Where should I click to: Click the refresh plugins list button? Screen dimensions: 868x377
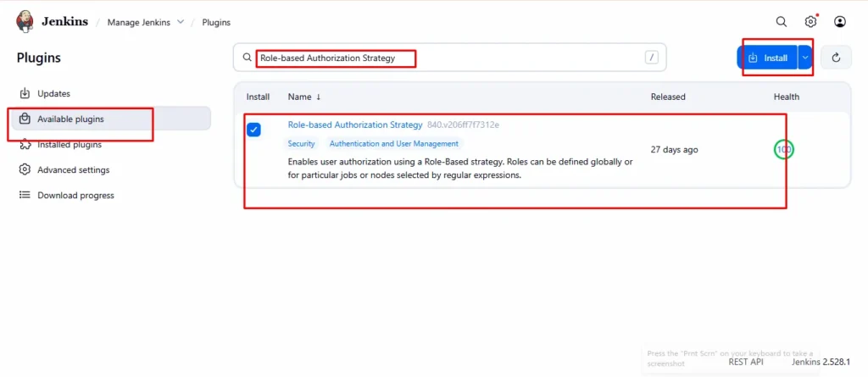tap(836, 58)
